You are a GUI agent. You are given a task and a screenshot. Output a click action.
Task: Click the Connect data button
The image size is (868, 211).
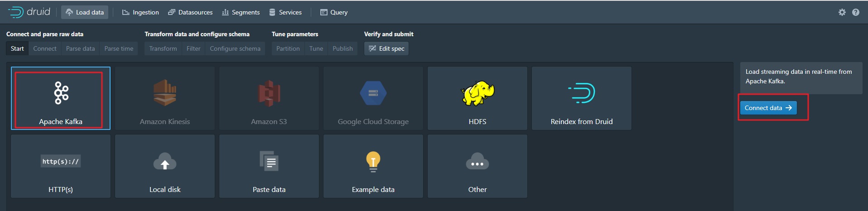point(768,108)
